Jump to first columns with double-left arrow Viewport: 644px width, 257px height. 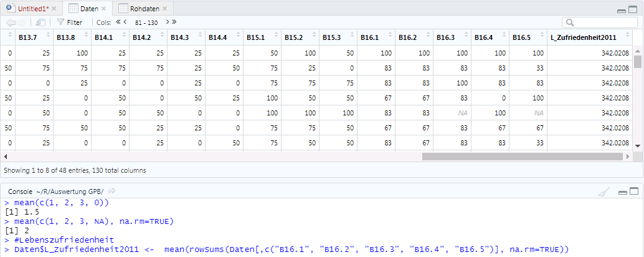point(118,22)
